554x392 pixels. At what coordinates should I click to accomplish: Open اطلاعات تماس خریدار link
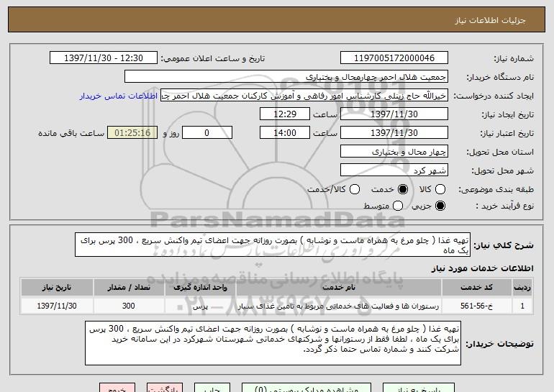click(119, 96)
